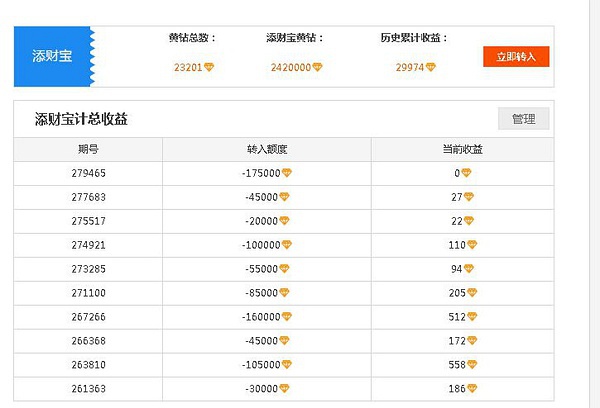Screen dimensions: 600x408
Task: Click diamond icon beside earnings 94
Action: [469, 269]
